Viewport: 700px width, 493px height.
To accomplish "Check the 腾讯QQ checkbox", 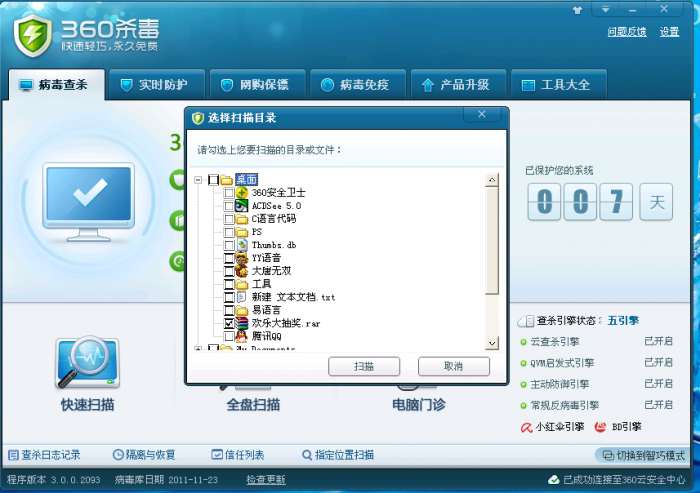I will [229, 336].
